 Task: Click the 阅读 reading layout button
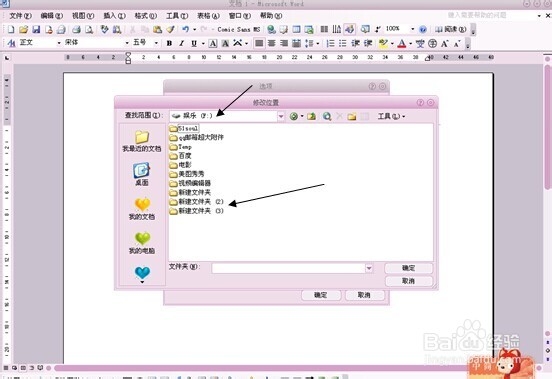click(451, 30)
